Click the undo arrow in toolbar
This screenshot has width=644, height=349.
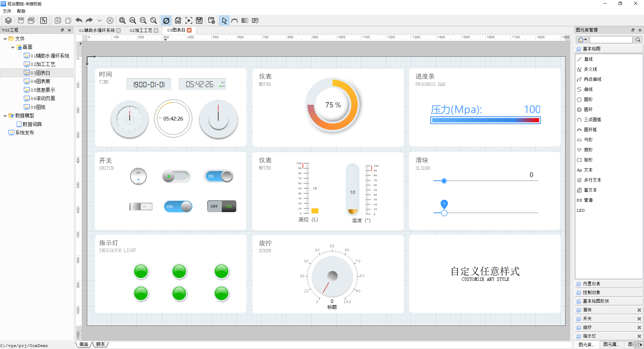(79, 20)
